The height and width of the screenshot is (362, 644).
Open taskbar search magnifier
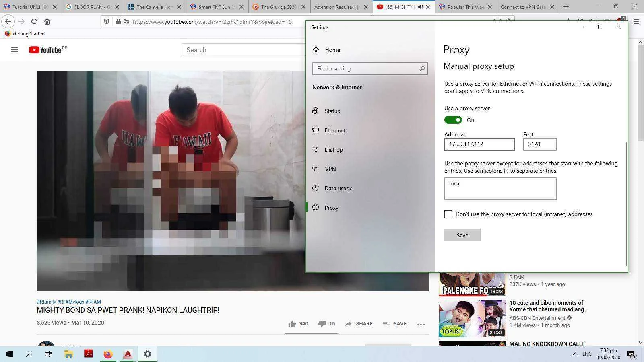click(x=29, y=354)
